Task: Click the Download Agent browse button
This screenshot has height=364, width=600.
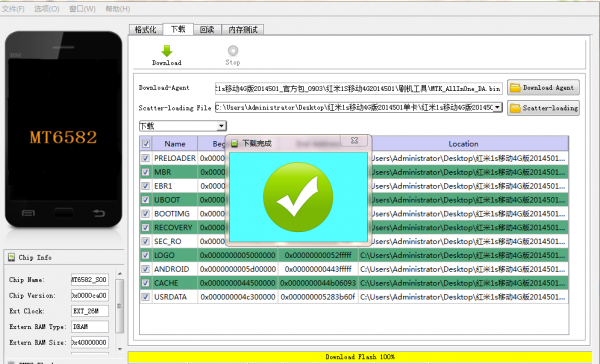Action: [543, 88]
